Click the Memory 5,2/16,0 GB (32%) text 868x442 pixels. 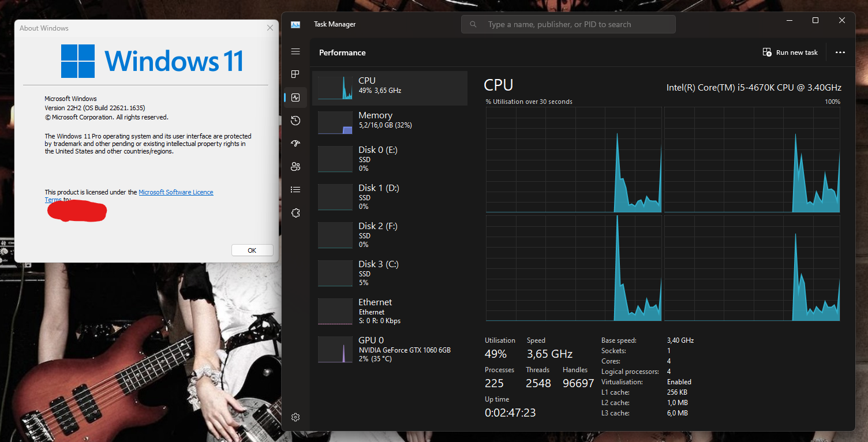click(x=385, y=125)
